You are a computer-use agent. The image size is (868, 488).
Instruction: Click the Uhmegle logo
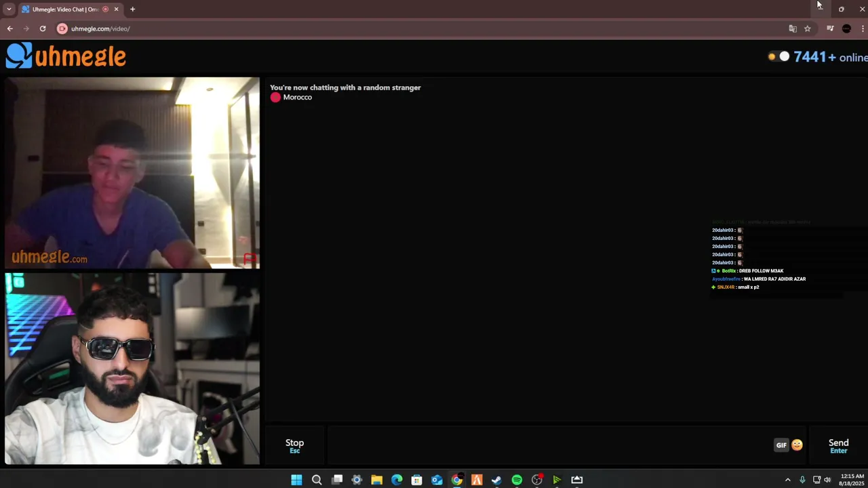click(x=66, y=56)
